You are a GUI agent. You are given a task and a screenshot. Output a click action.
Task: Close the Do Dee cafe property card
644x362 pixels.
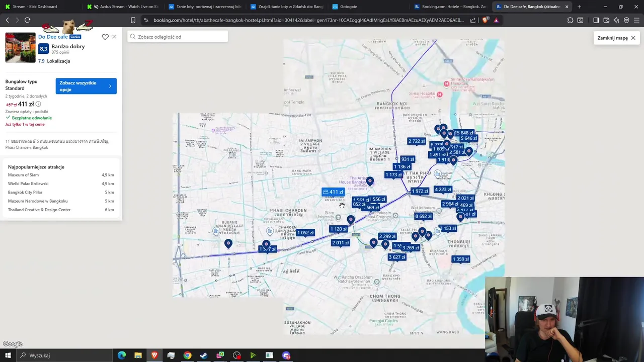click(x=114, y=37)
